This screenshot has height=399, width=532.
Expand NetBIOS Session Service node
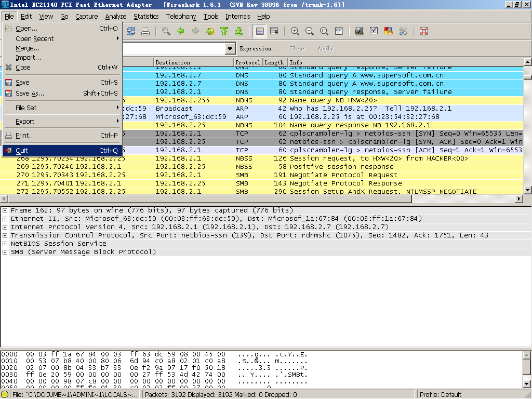tap(5, 244)
